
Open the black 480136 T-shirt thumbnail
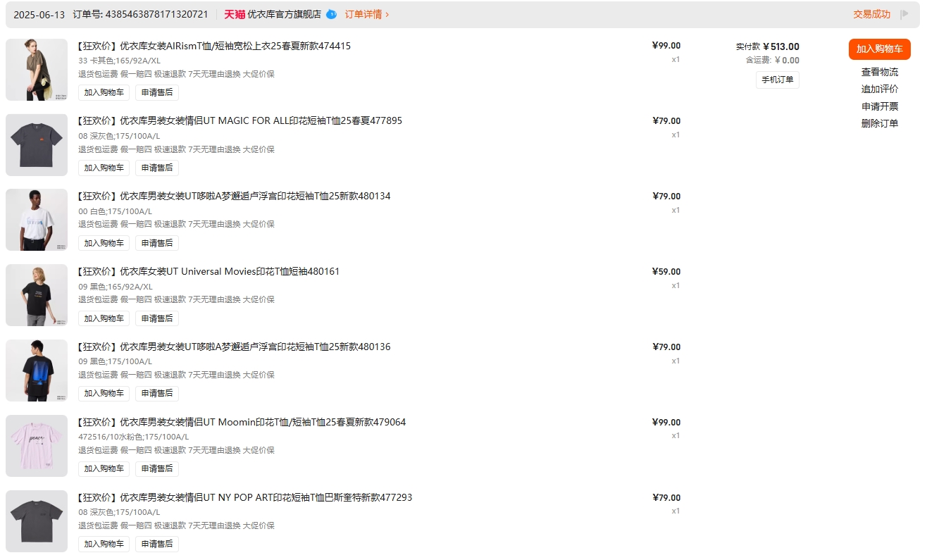[37, 371]
